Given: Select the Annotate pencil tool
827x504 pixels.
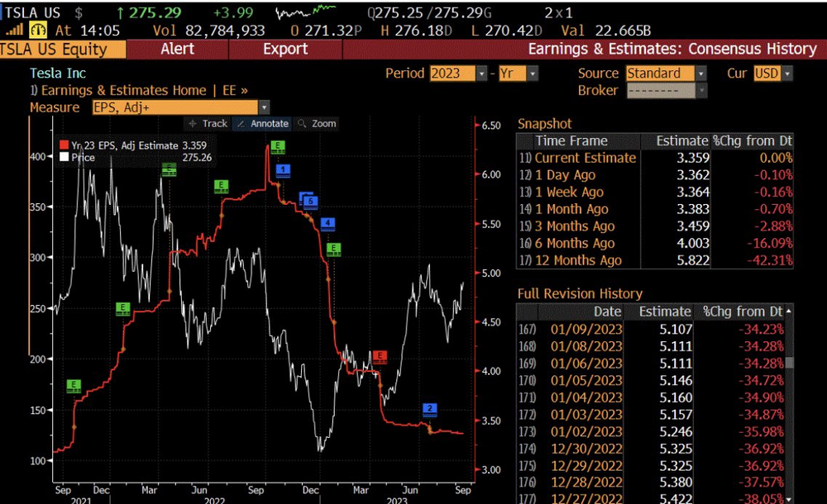Looking at the screenshot, I should [x=262, y=123].
